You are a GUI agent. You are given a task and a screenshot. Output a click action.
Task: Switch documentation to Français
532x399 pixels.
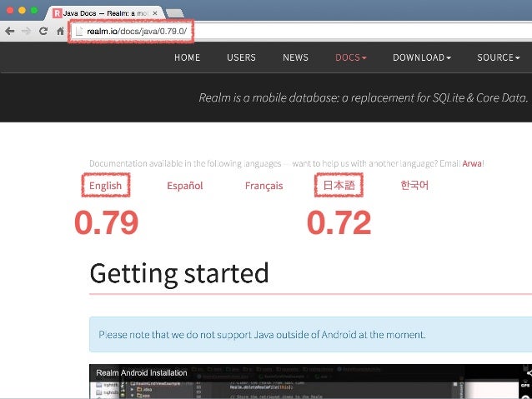[264, 186]
